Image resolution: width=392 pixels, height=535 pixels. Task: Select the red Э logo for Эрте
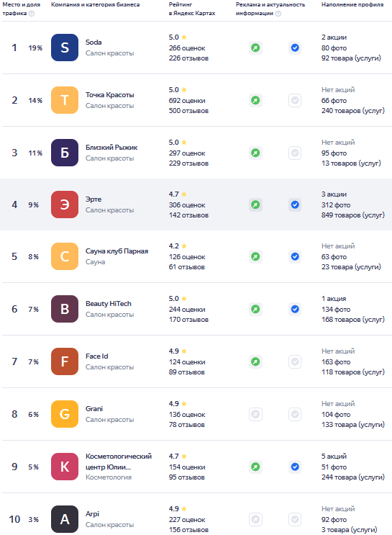[x=65, y=204]
